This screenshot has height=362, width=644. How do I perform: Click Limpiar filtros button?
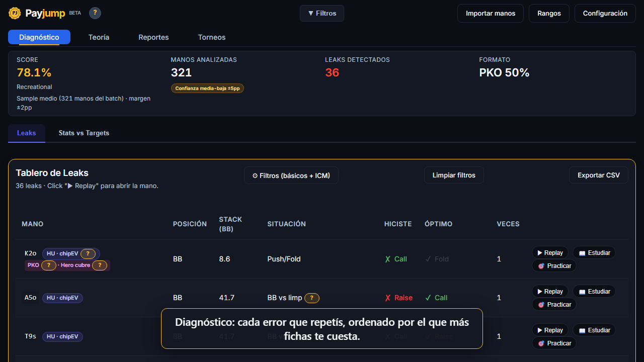tap(454, 175)
